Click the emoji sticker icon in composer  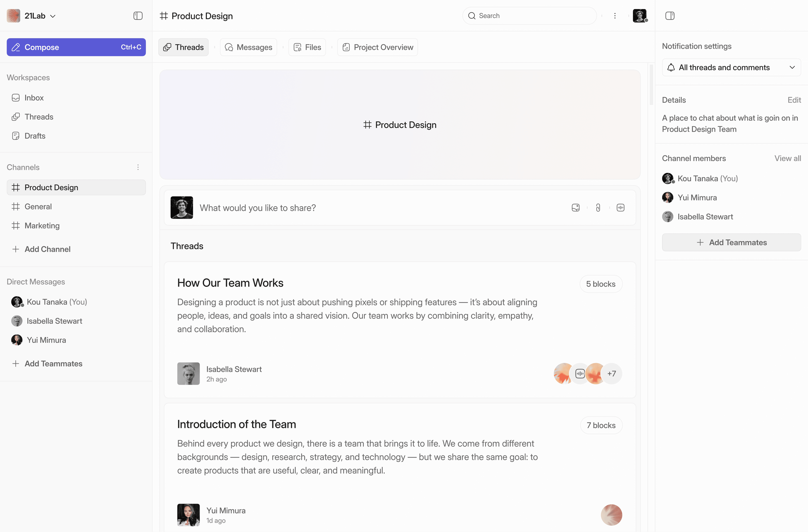tap(575, 208)
